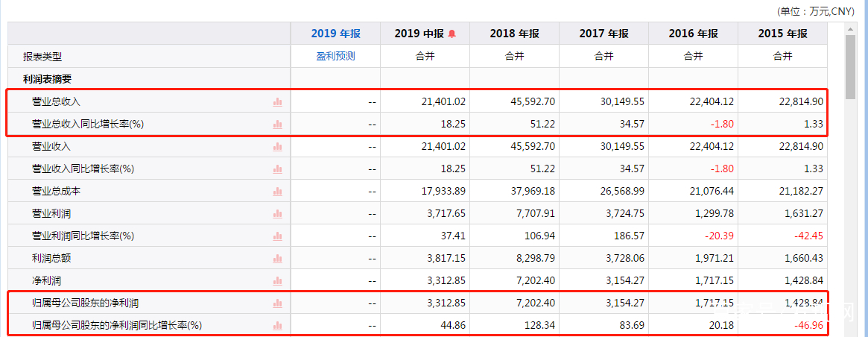Image resolution: width=868 pixels, height=337 pixels.
Task: Show chart for 营业总成本 row
Action: pyautogui.click(x=277, y=192)
